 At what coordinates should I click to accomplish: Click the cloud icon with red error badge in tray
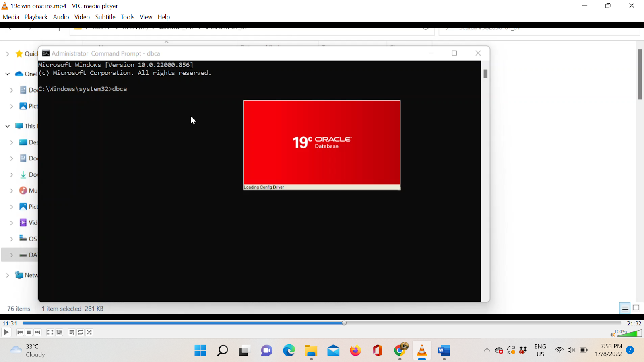coord(499,350)
